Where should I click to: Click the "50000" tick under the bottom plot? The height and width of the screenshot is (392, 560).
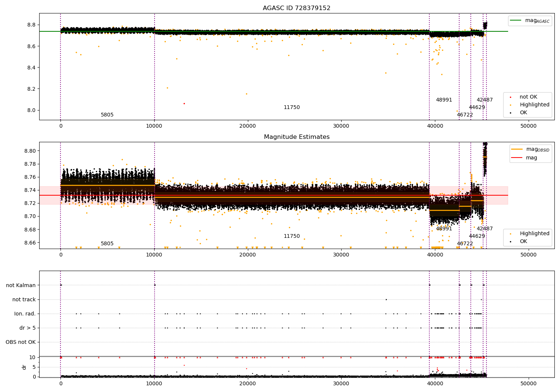point(529,383)
